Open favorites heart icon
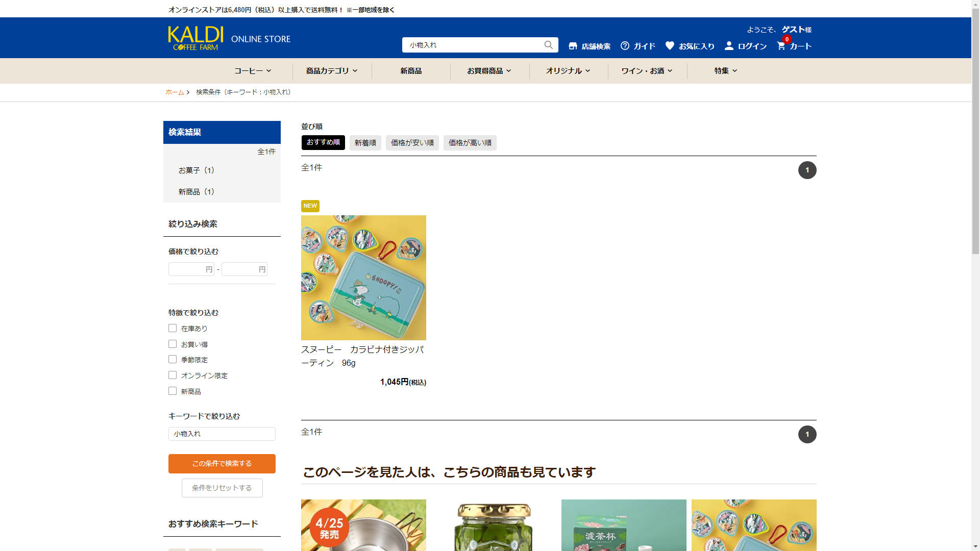This screenshot has width=980, height=551. pyautogui.click(x=670, y=45)
